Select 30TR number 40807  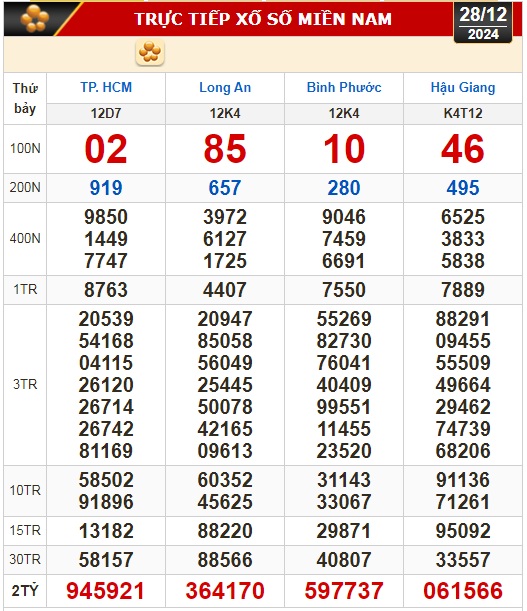click(x=344, y=560)
